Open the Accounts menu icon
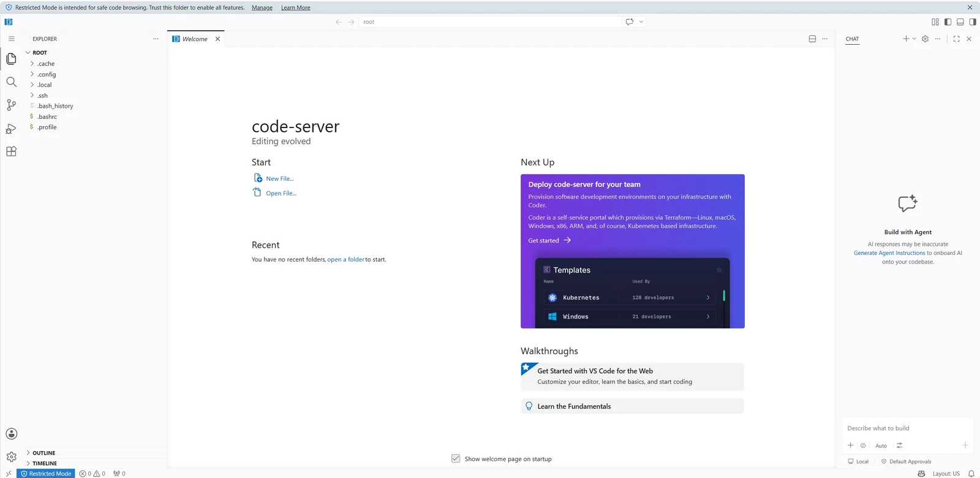This screenshot has width=980, height=478. (x=11, y=434)
